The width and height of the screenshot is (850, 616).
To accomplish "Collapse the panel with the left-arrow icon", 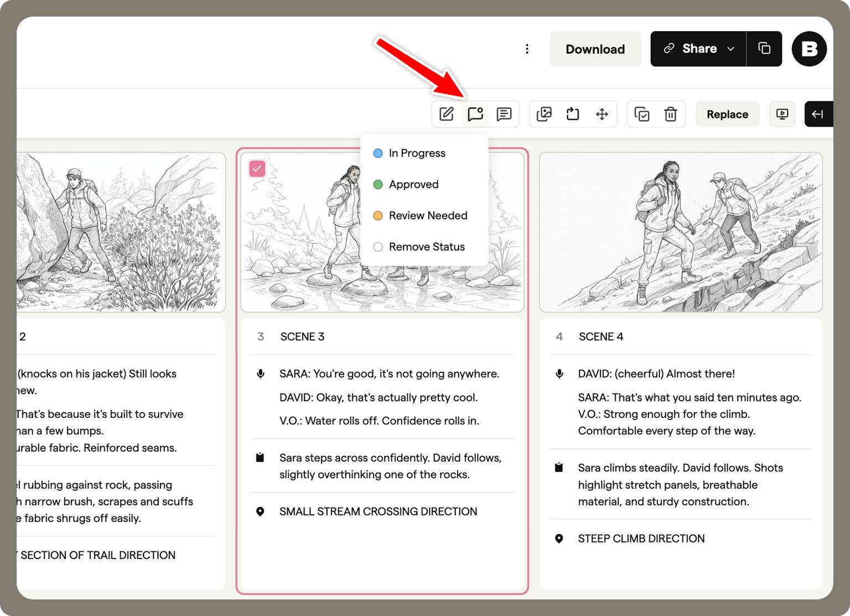I will coord(818,114).
